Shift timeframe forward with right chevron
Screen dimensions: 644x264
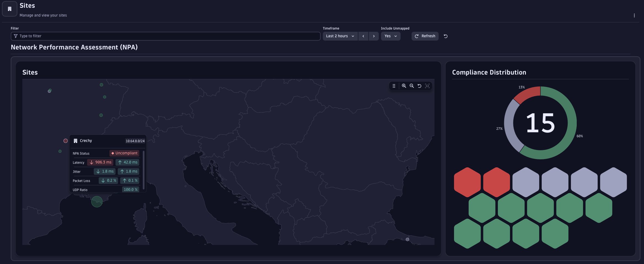[374, 36]
